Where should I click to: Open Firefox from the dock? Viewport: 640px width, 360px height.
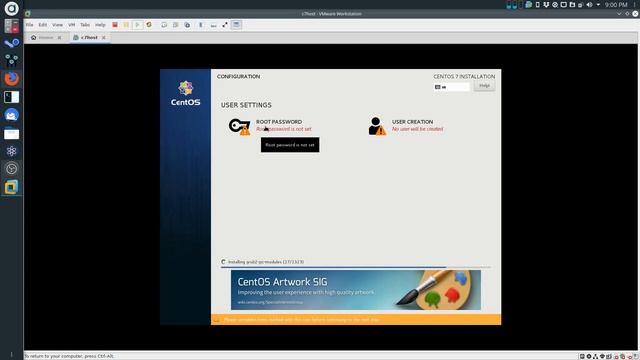11,78
